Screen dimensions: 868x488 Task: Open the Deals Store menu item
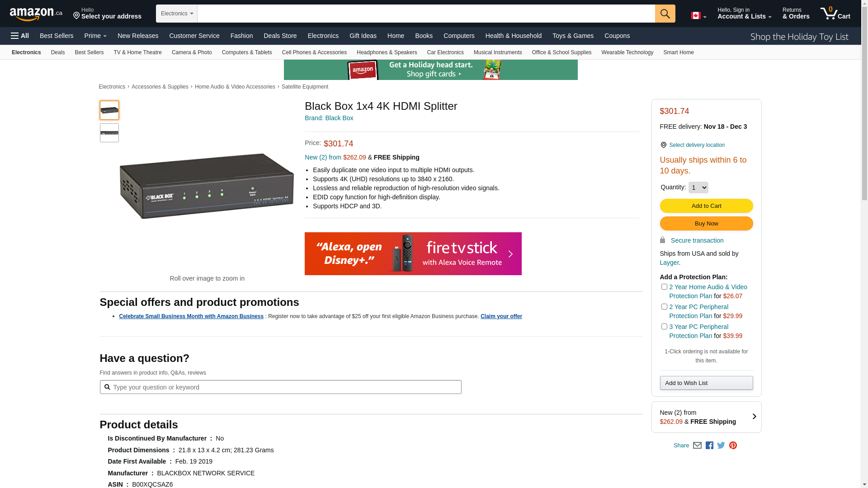coord(280,36)
